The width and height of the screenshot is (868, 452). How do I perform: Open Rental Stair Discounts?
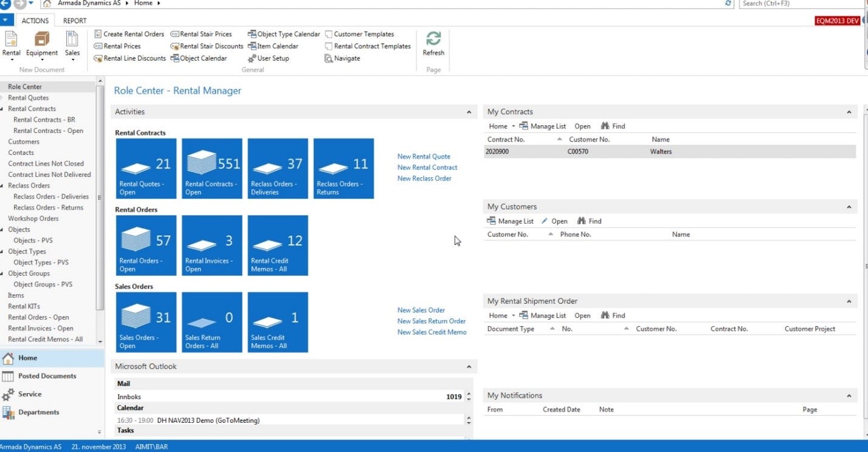point(207,46)
